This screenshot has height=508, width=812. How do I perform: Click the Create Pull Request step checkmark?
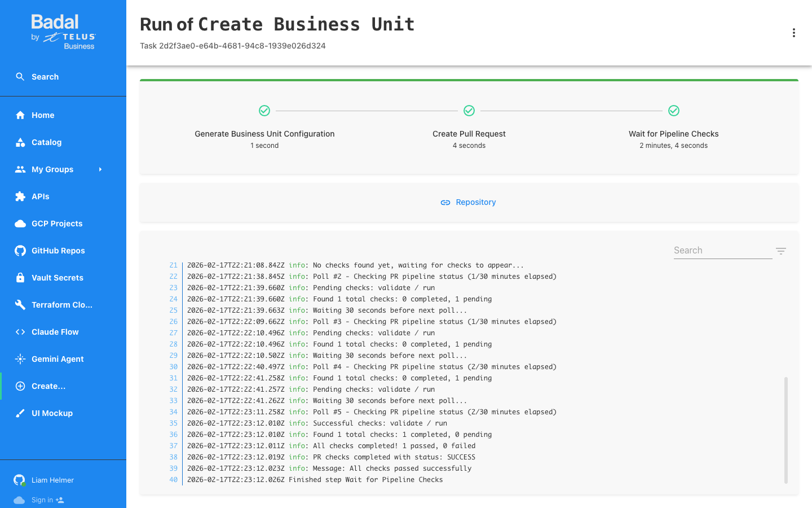469,111
